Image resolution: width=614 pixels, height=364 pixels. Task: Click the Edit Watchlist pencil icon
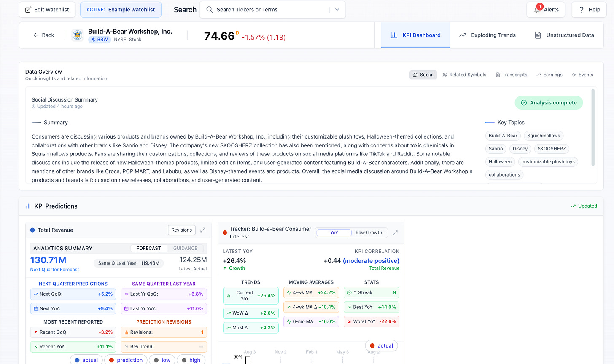[28, 10]
